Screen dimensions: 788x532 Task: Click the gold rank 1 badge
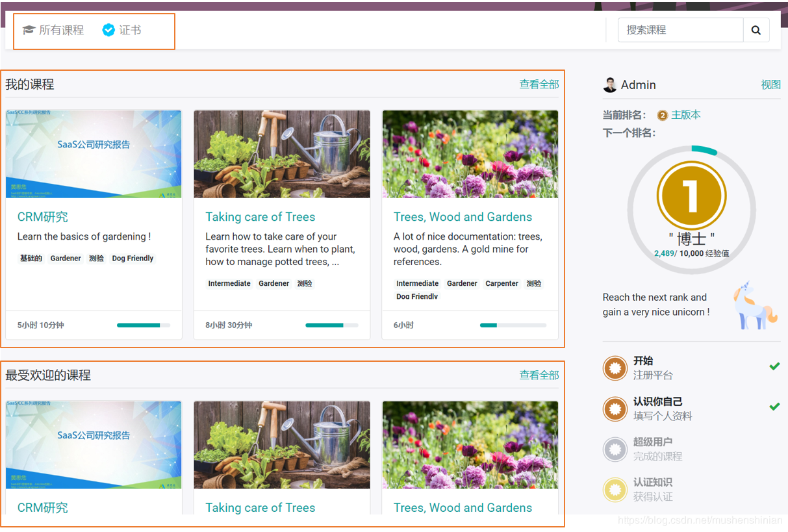(691, 195)
